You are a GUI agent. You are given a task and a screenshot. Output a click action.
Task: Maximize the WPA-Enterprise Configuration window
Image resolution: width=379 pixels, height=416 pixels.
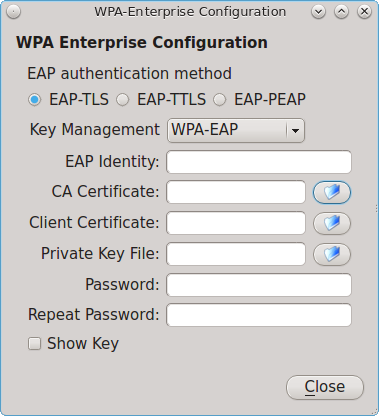point(341,12)
